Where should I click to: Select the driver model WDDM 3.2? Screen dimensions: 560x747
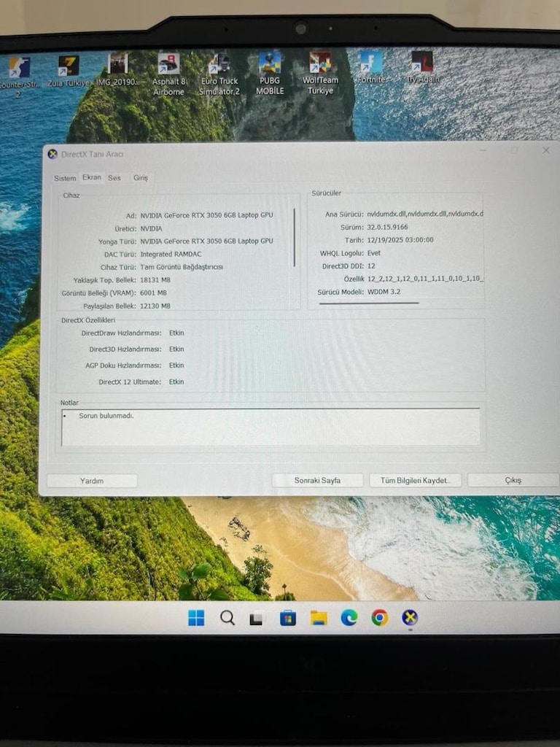click(384, 292)
